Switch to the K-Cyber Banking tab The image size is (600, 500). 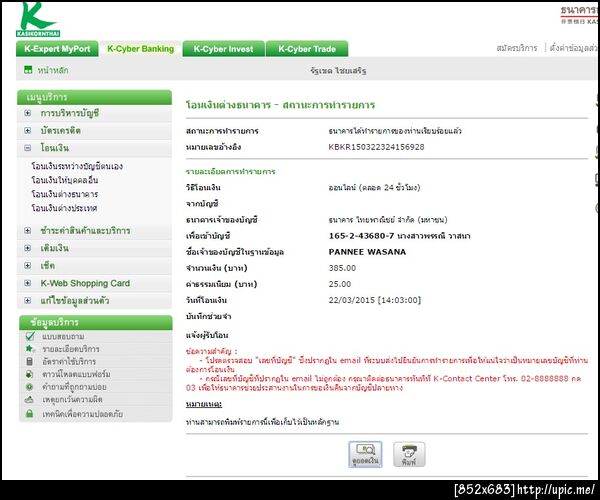point(140,49)
